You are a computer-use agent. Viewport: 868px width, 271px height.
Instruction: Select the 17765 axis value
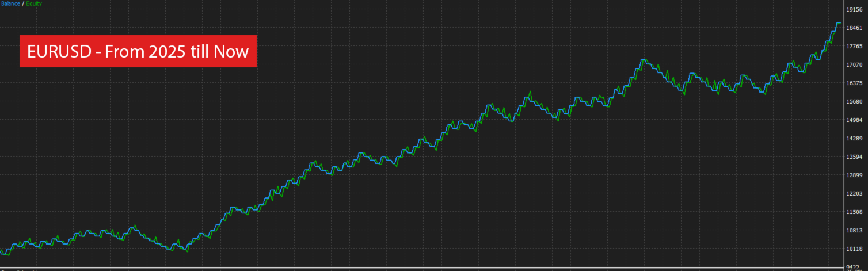(x=854, y=46)
